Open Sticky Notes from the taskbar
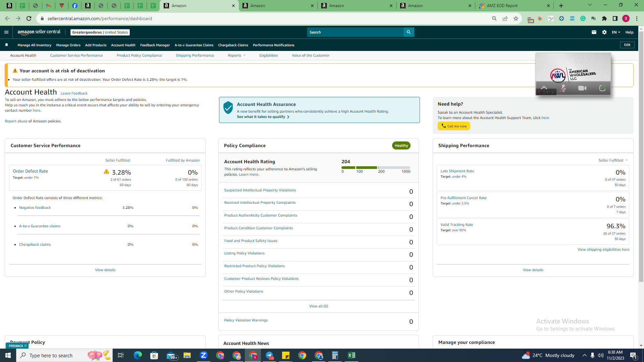This screenshot has height=362, width=644. click(286, 355)
